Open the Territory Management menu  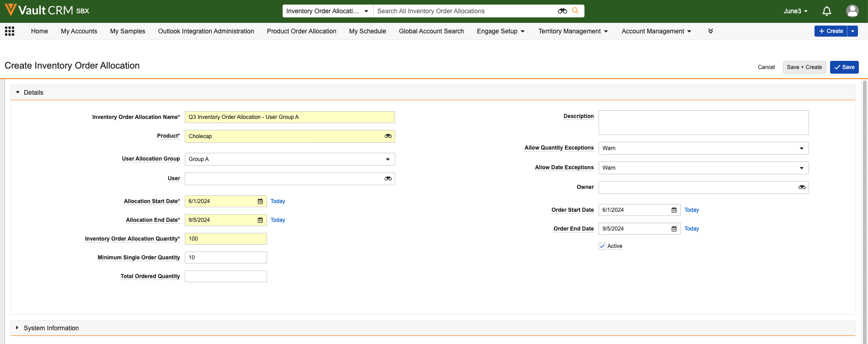(x=573, y=31)
